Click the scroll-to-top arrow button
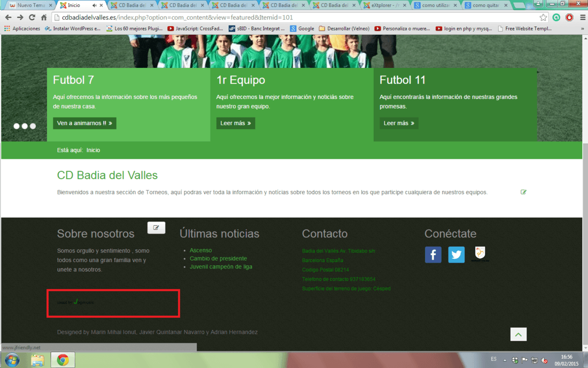Screen dimensions: 588x368 point(519,334)
